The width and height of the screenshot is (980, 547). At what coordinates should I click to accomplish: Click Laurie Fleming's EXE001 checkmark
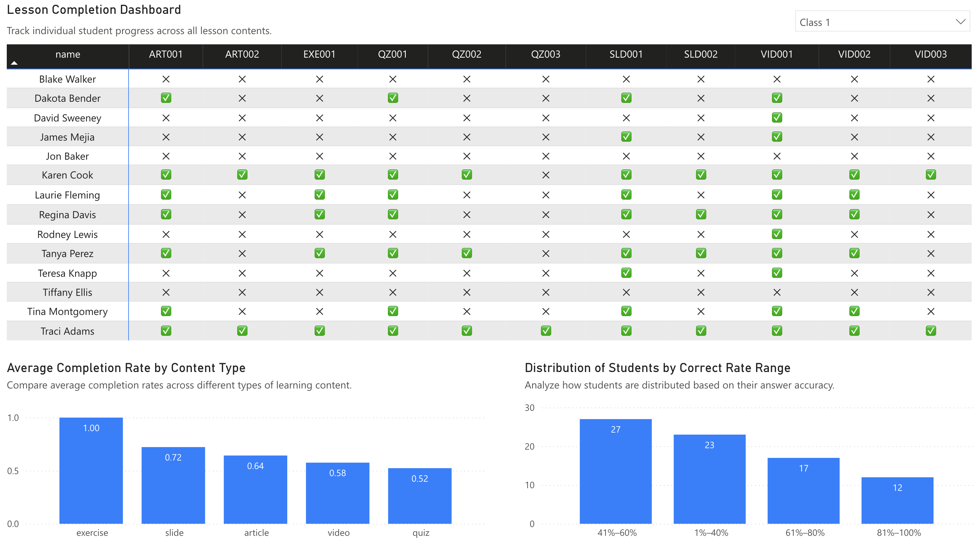point(319,195)
